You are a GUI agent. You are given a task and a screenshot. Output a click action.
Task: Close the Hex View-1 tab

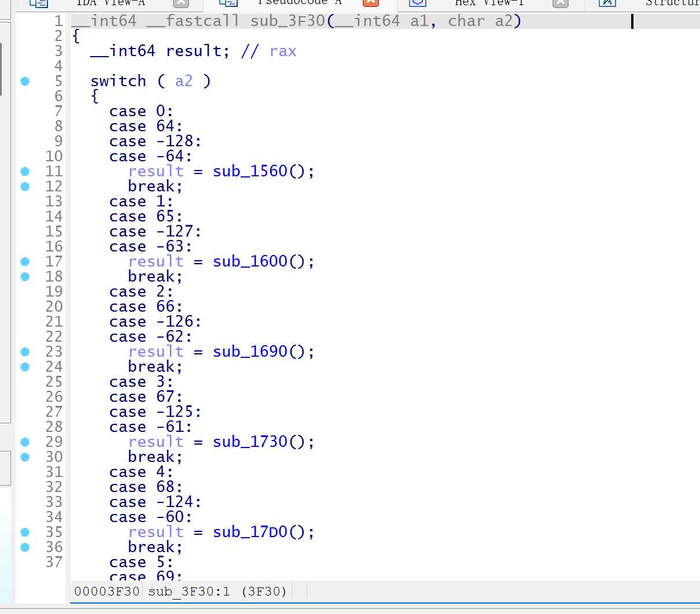(x=559, y=3)
